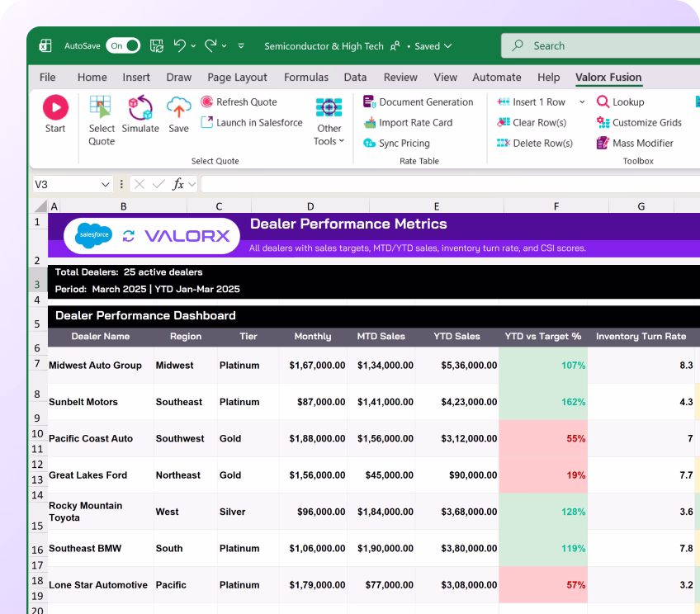Click the formula bar cancel X icon
700x614 pixels.
[x=140, y=184]
